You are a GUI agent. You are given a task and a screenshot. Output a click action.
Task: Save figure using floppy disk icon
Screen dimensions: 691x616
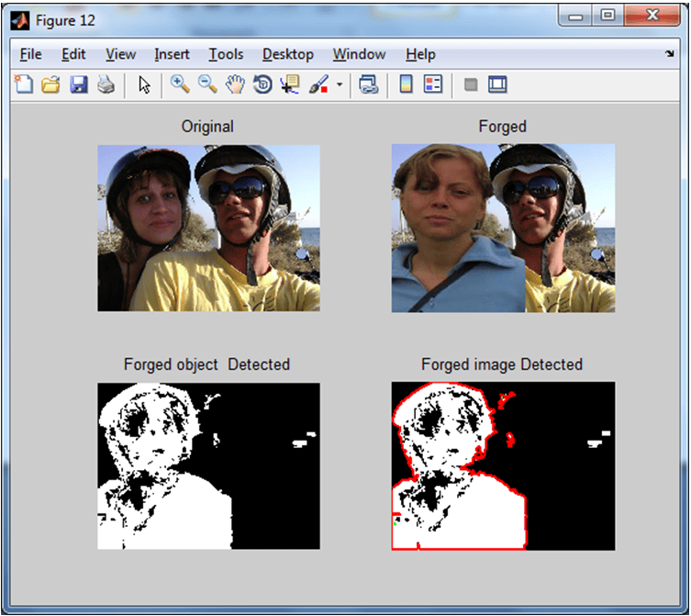78,84
